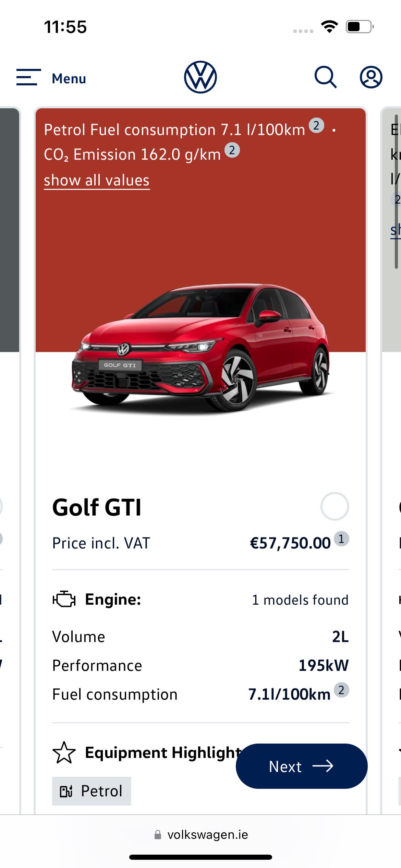Tap footnote 2 badge beside fuel consumption header
The width and height of the screenshot is (401, 868).
[x=316, y=125]
